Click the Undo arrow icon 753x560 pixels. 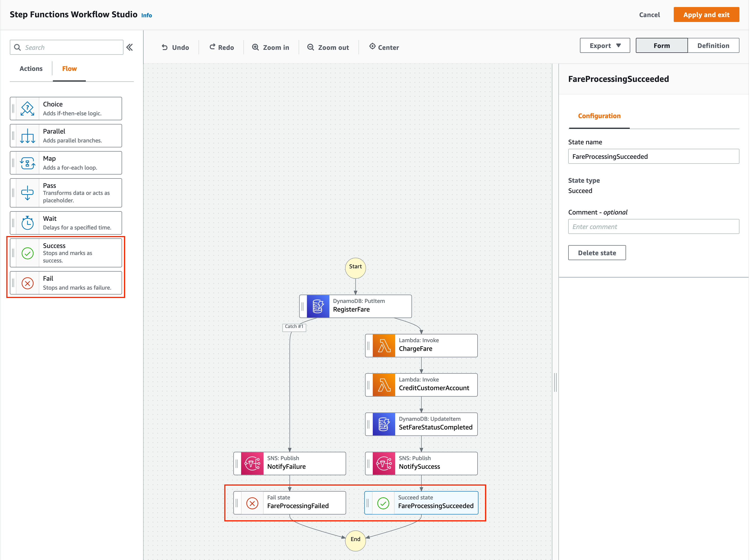pyautogui.click(x=165, y=47)
